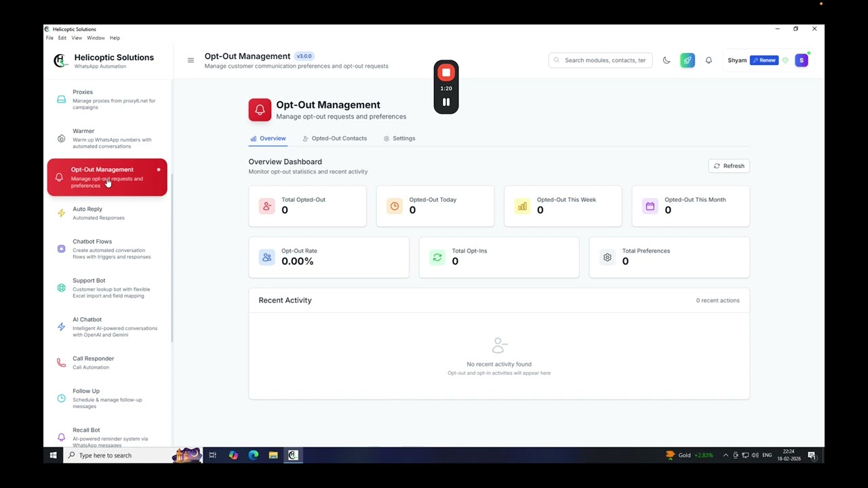This screenshot has width=868, height=488.
Task: Click Opted-Out This Month calendar icon
Action: [x=650, y=206]
